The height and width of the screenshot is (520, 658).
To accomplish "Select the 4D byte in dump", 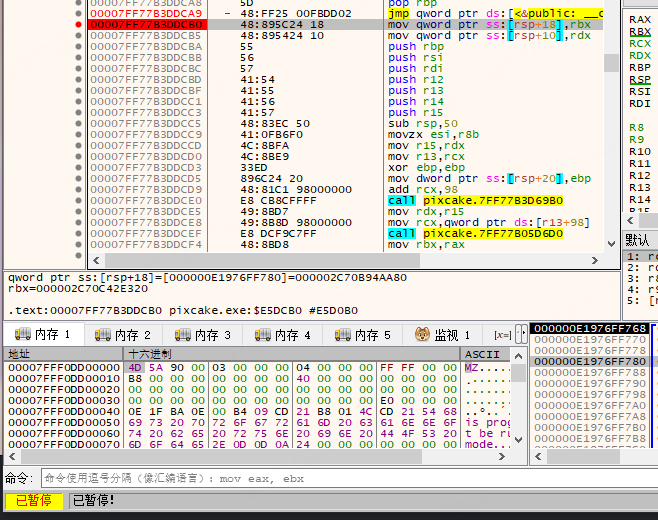I will click(x=135, y=368).
